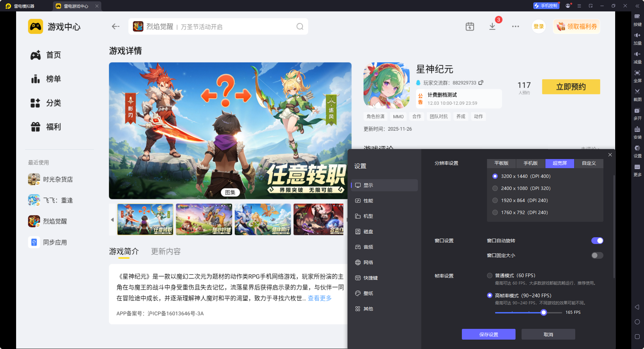Click the 立即预约 preorder button
Viewport: 644px width, 349px height.
(x=571, y=87)
